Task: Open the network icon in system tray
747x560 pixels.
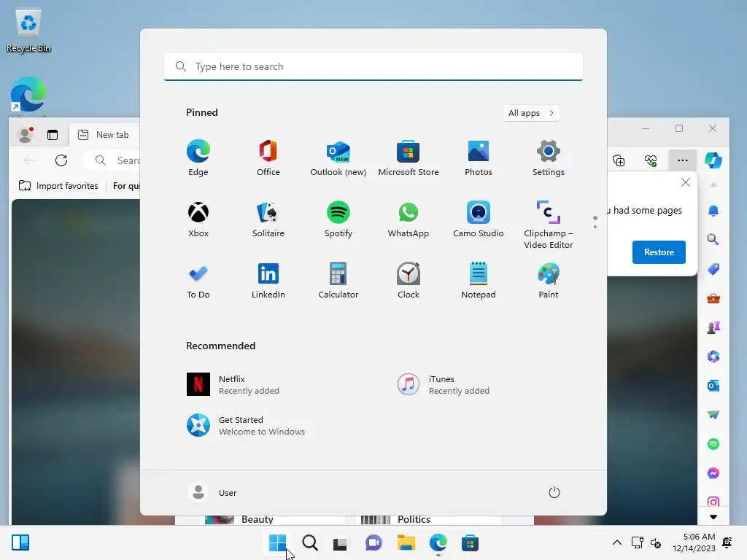Action: [x=638, y=542]
